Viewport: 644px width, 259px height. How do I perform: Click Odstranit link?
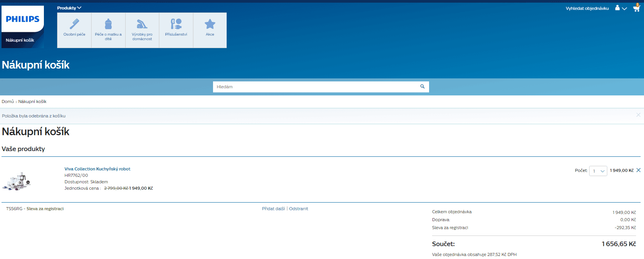click(x=299, y=209)
